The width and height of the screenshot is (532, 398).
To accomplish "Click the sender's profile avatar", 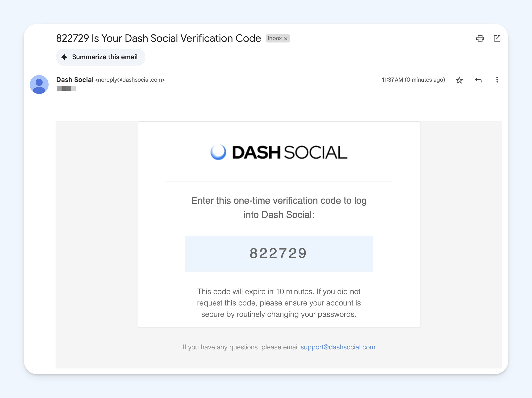I will tap(39, 85).
